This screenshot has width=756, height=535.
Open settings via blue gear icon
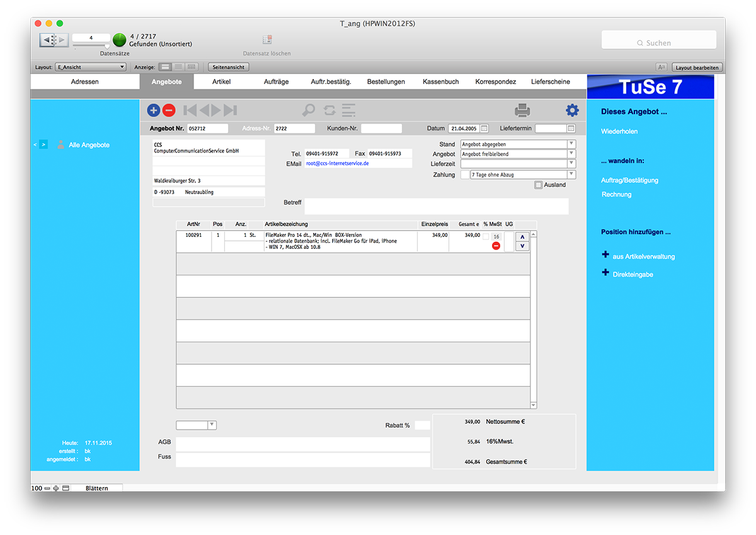(x=572, y=110)
